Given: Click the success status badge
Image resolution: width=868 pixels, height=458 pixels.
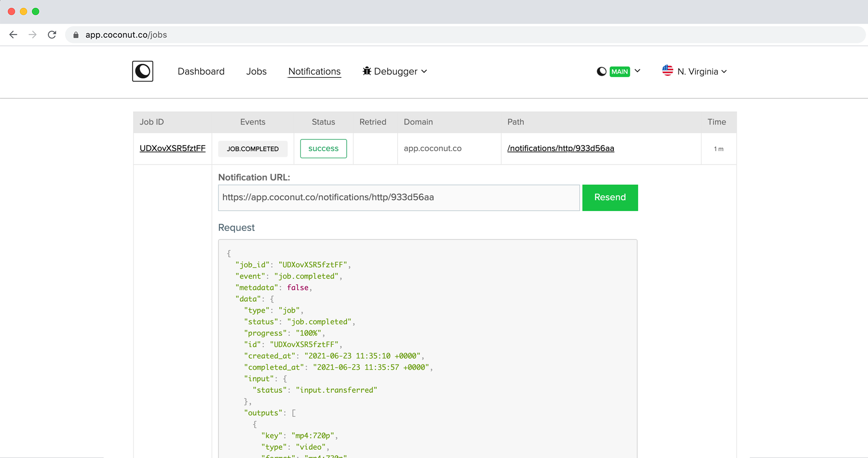Looking at the screenshot, I should (323, 148).
